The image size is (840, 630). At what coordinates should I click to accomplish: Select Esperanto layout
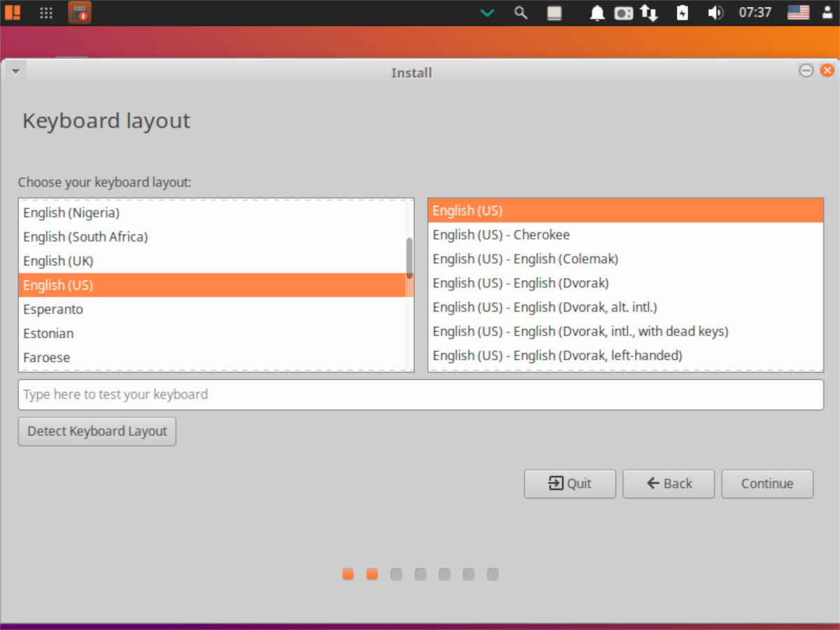coord(211,309)
